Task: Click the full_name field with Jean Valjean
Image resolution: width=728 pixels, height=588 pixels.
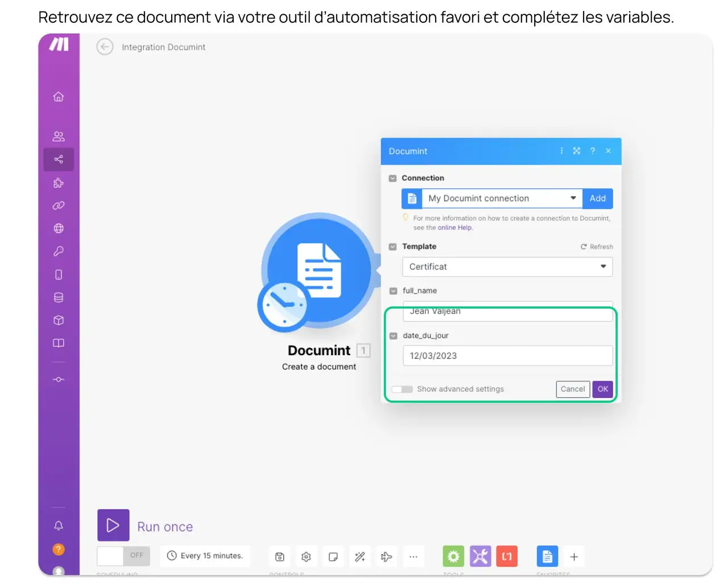Action: click(507, 311)
